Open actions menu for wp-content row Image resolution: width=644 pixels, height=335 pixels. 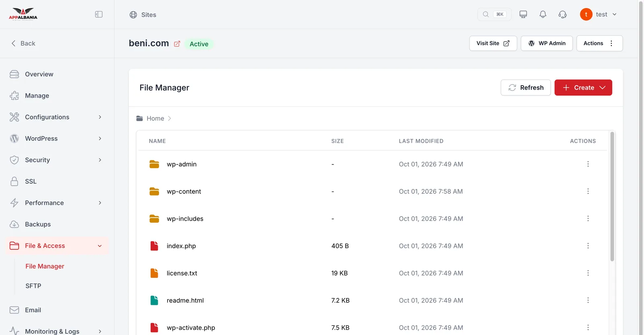coord(588,191)
